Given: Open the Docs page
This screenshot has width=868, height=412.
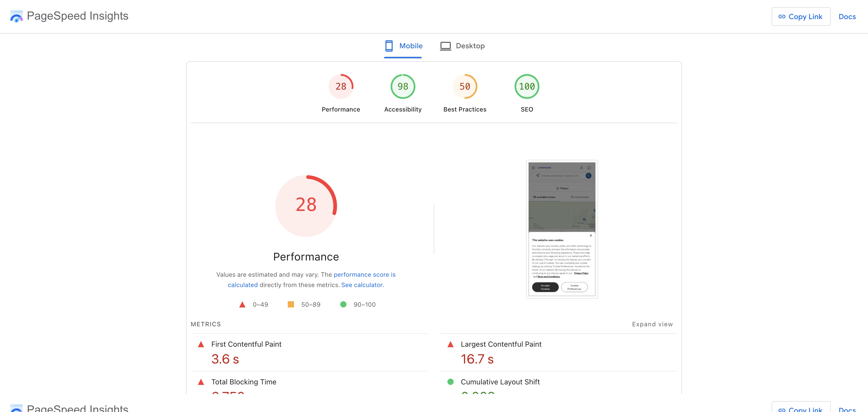Looking at the screenshot, I should point(847,16).
